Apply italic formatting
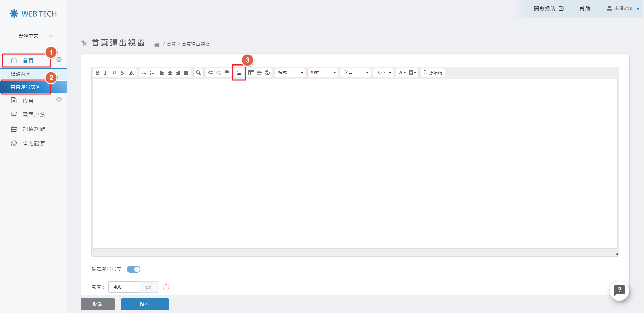 pyautogui.click(x=105, y=73)
